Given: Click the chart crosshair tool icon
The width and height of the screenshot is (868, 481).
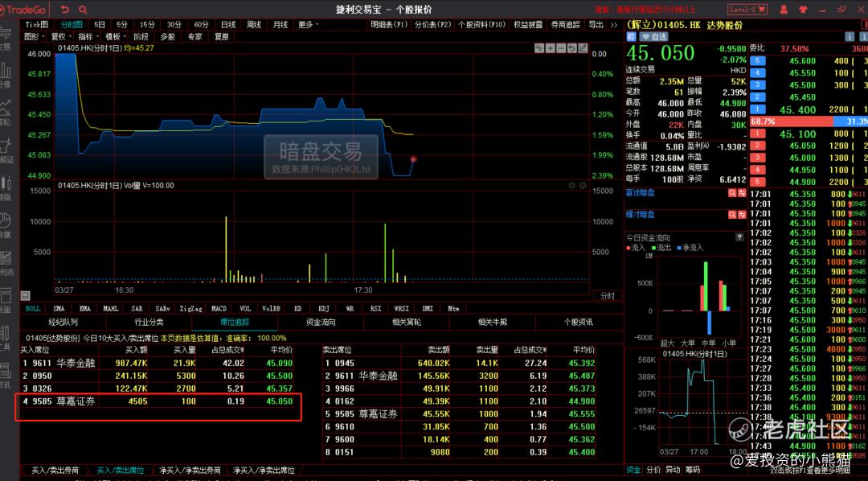Looking at the screenshot, I should (539, 48).
